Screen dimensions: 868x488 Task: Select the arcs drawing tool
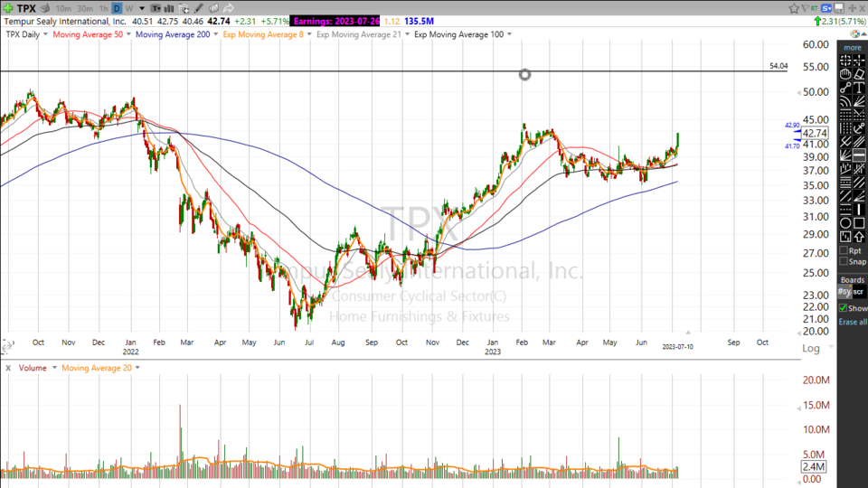coord(845,100)
